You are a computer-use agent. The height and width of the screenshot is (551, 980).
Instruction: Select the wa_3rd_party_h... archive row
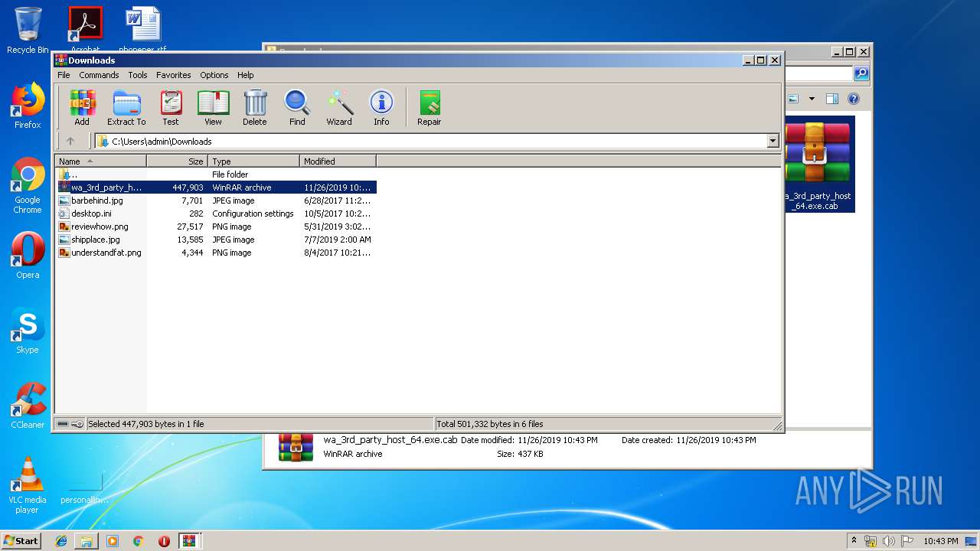point(216,187)
